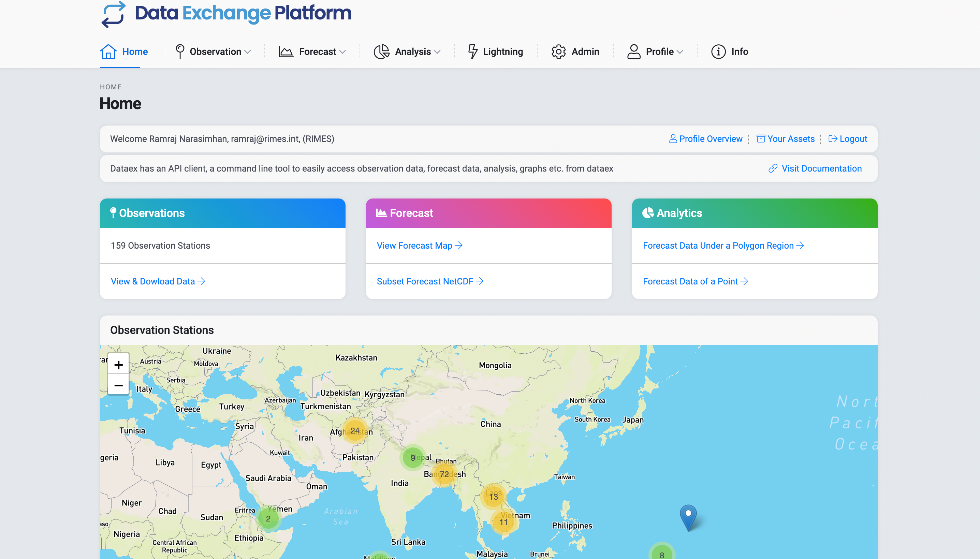The image size is (980, 559).
Task: Open the Forecast menu in navbar
Action: click(x=312, y=52)
